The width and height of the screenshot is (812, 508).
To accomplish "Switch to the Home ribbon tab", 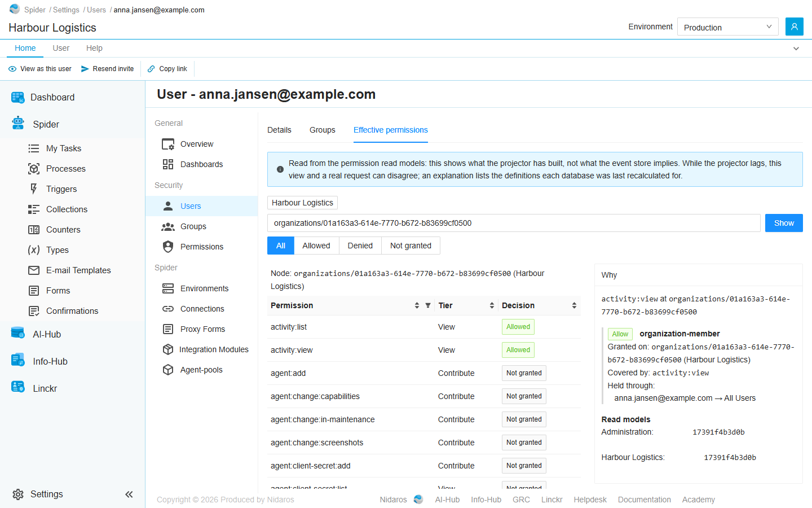I will pyautogui.click(x=25, y=48).
